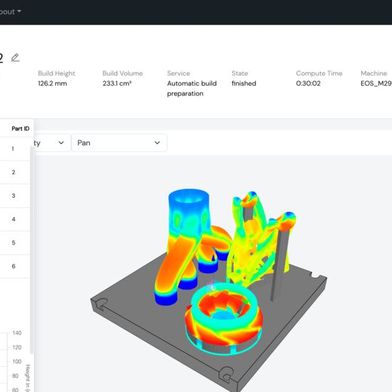This screenshot has width=392, height=392.
Task: Click the State value finished
Action: click(x=244, y=83)
